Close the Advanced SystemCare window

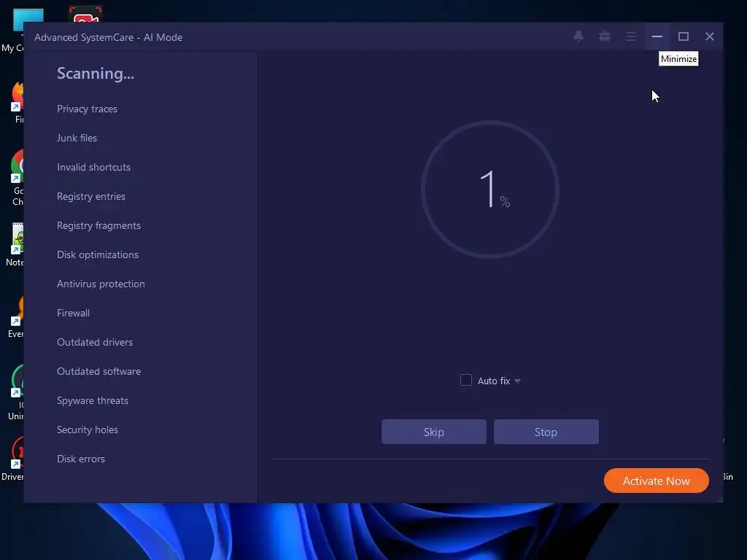(x=709, y=36)
